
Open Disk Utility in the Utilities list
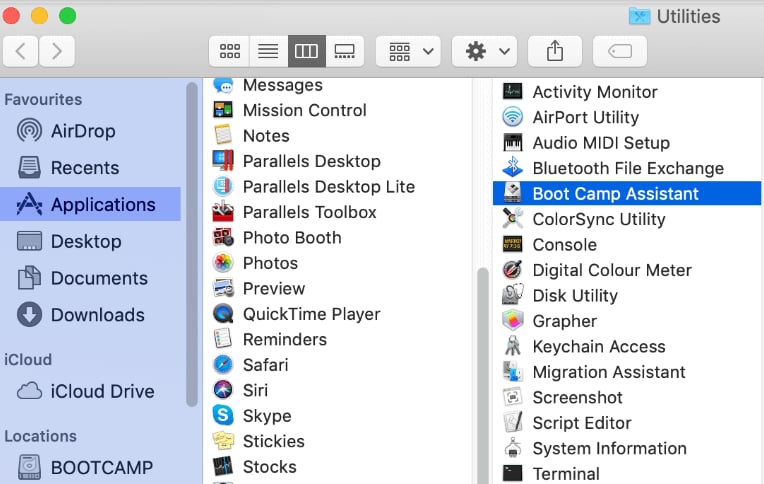click(x=575, y=295)
